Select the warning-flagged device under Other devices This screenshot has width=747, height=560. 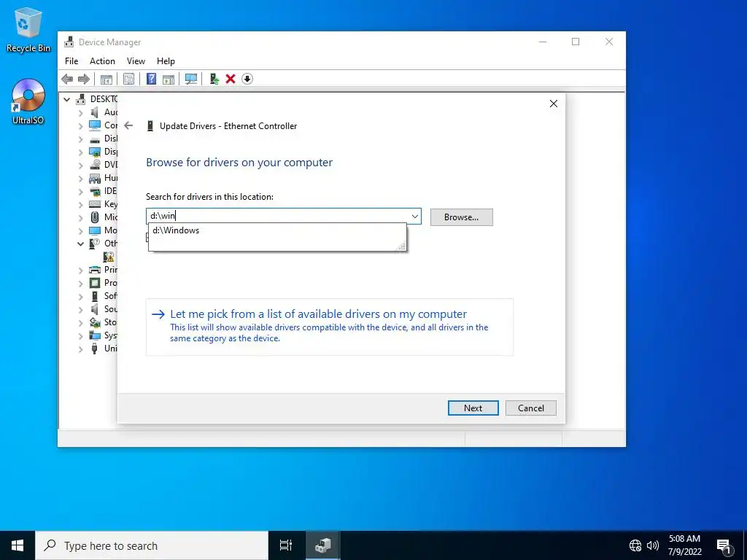pos(109,257)
